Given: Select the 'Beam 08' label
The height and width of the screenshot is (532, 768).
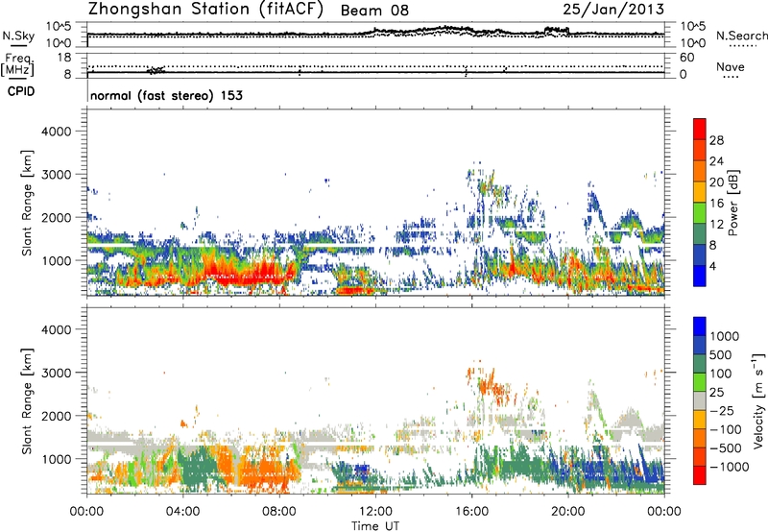Looking at the screenshot, I should (x=374, y=11).
